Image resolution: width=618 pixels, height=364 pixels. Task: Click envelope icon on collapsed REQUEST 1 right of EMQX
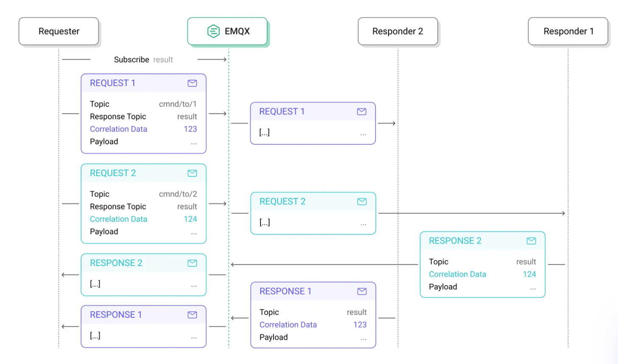pyautogui.click(x=361, y=112)
